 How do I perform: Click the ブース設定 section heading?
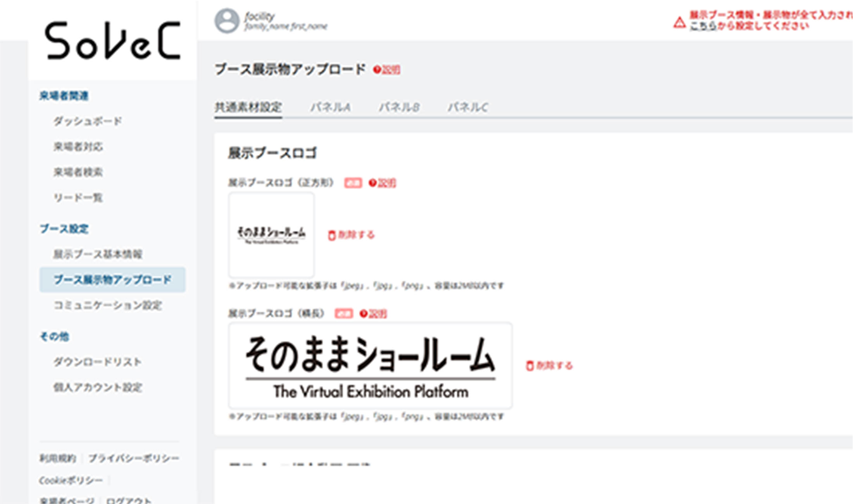coord(64,229)
